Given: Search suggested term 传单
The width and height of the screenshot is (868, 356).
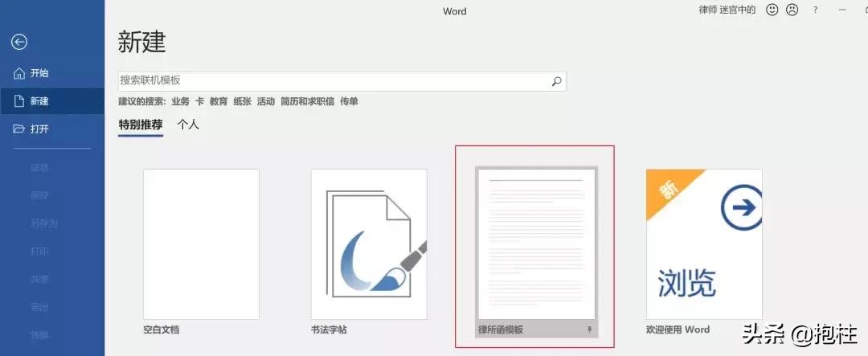Looking at the screenshot, I should (349, 102).
